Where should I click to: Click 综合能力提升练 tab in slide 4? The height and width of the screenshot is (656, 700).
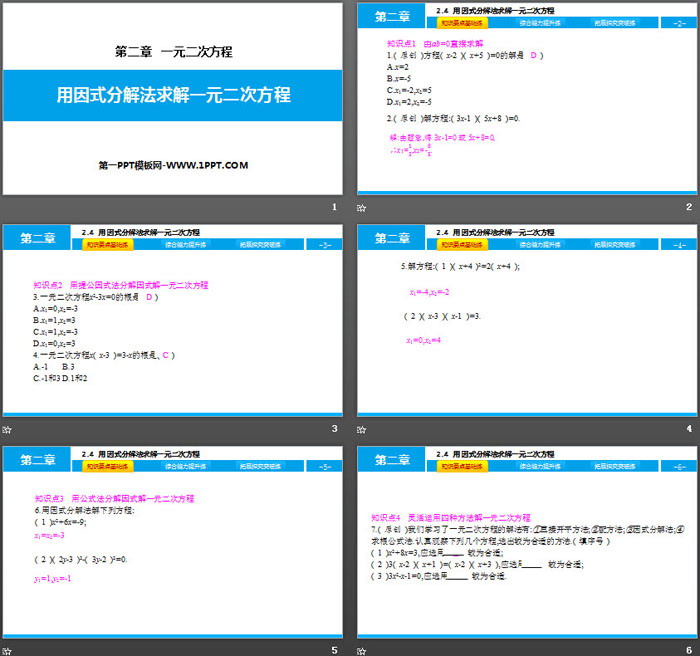tap(540, 244)
